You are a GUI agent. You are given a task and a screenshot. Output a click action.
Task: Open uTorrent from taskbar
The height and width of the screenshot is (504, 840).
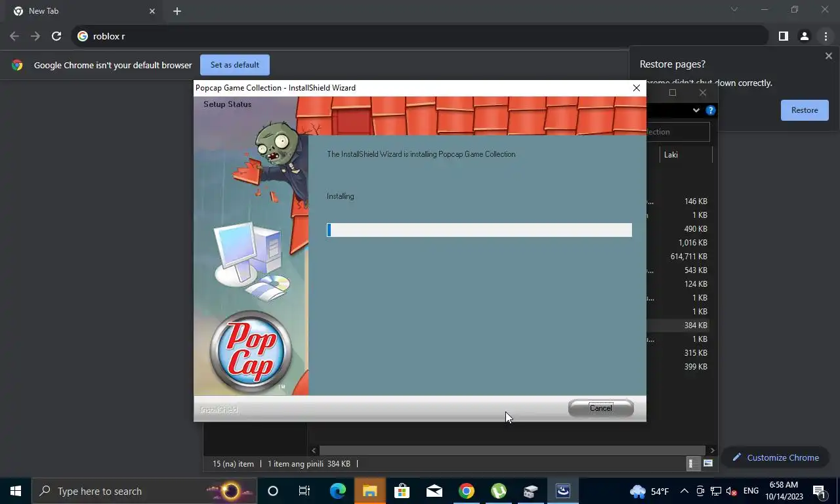point(498,491)
